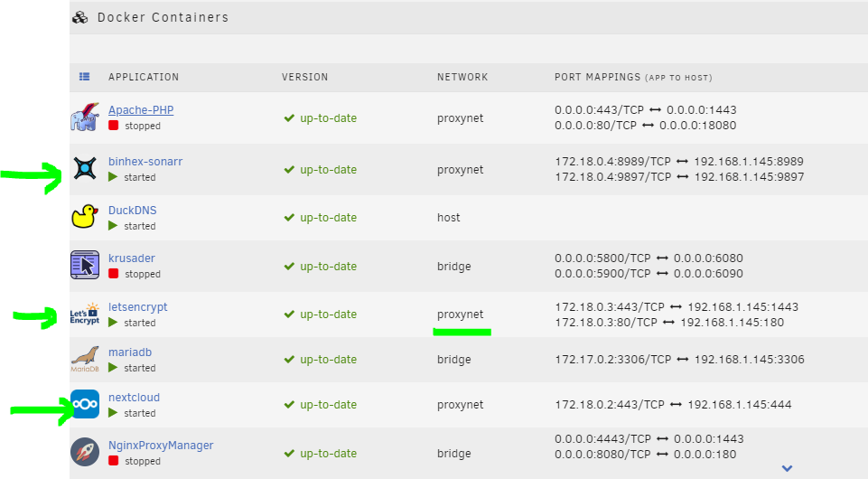
Task: Click the proxynet network value for letsencrypt
Action: (460, 315)
